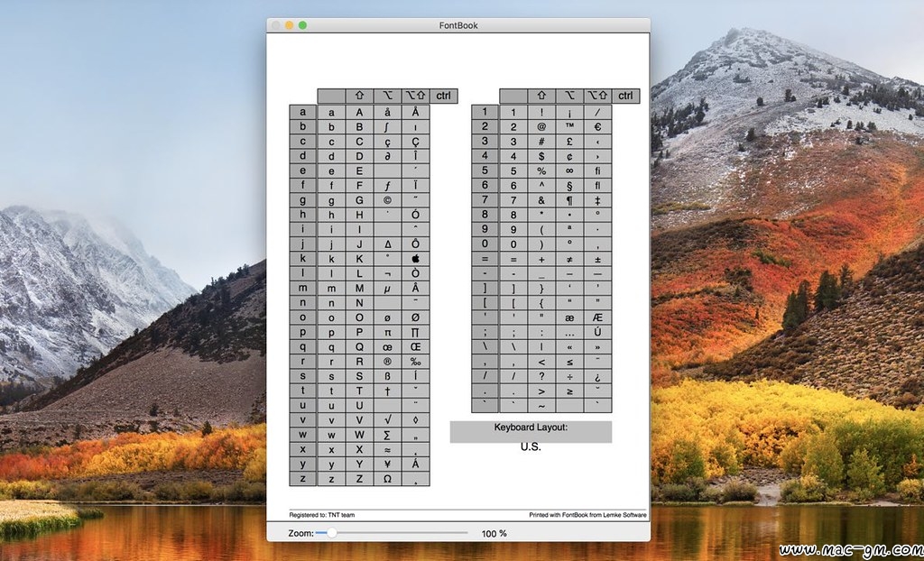924x561 pixels.
Task: Select the approximately equal ≈ glyph cell
Action: (388, 450)
